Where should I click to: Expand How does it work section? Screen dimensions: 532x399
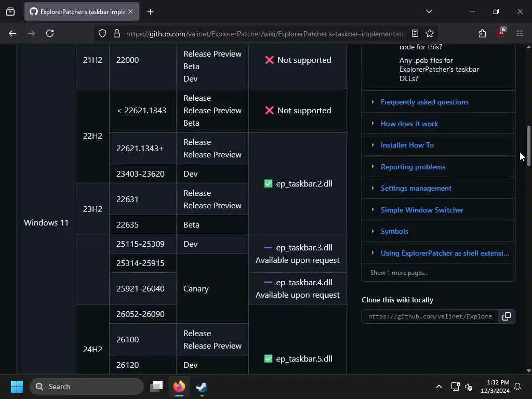coord(373,124)
